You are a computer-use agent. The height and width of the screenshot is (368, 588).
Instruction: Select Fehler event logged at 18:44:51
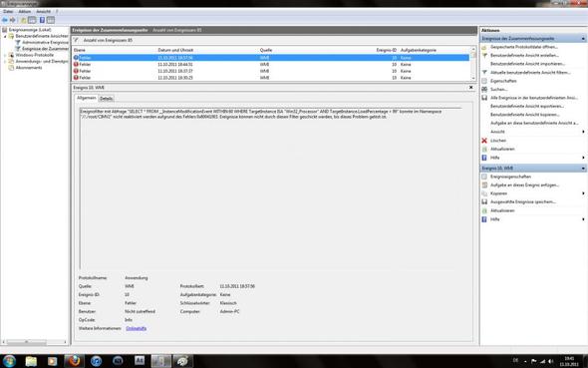271,65
